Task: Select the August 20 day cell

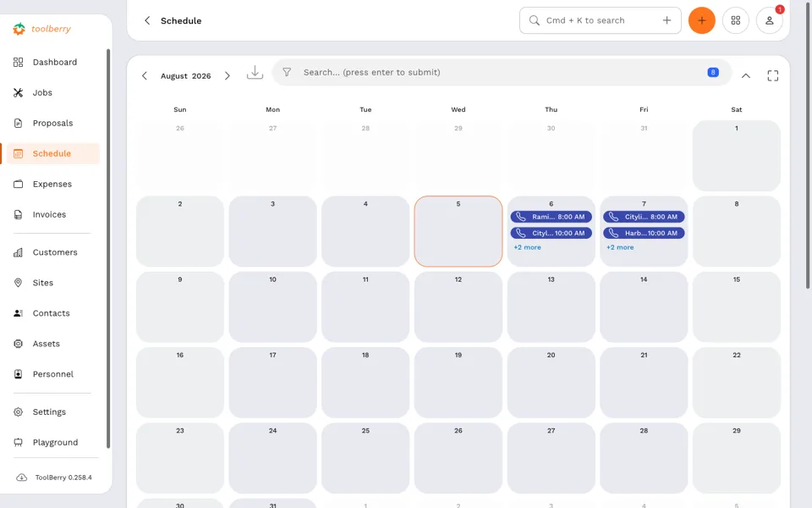Action: [x=551, y=383]
